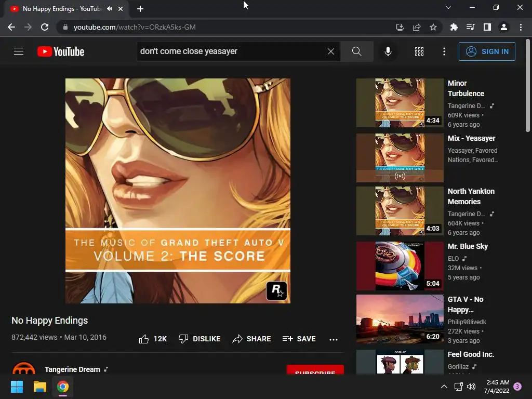Screen dimensions: 532x399
Task: Mute the tab via speaker icon
Action: point(109,9)
